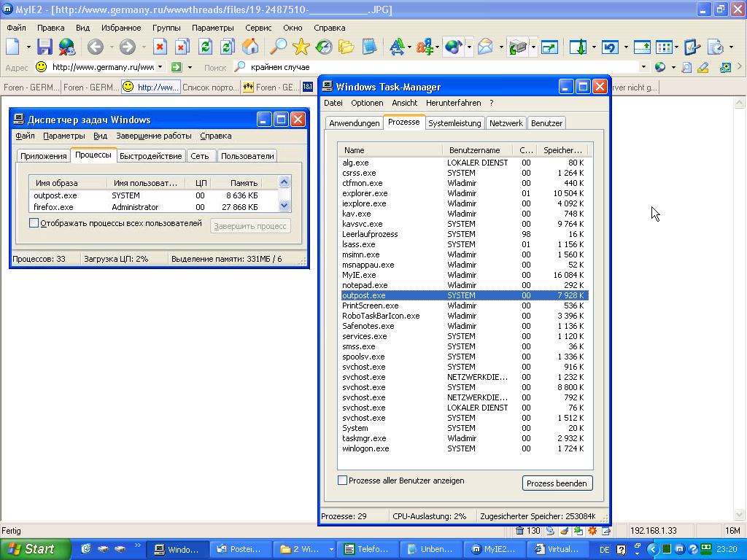The height and width of the screenshot is (560, 747).
Task: Toggle 'Отображать процессы всех пользователей' checkbox
Action: (34, 223)
